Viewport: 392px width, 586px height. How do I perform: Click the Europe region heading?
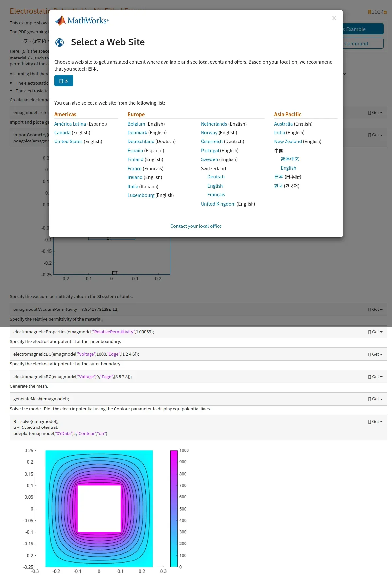click(x=136, y=114)
